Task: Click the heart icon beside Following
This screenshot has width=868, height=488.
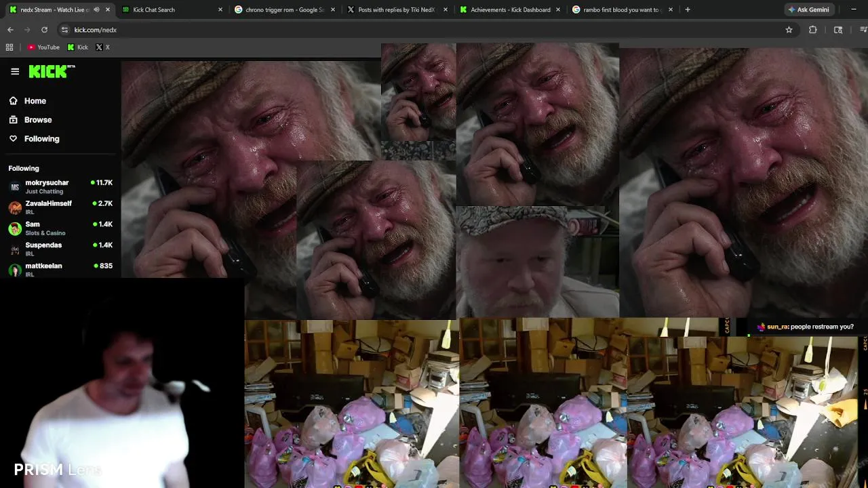Action: [13, 139]
